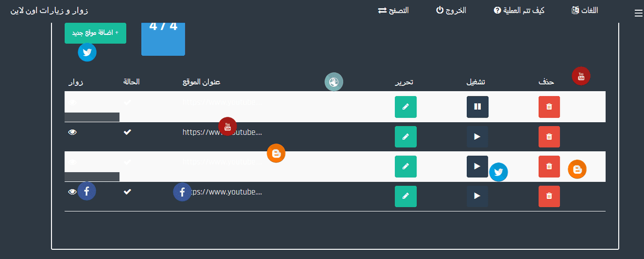Screen dimensions: 644x259
Task: Click the Facebook icon in the زوار column
Action: pos(87,191)
